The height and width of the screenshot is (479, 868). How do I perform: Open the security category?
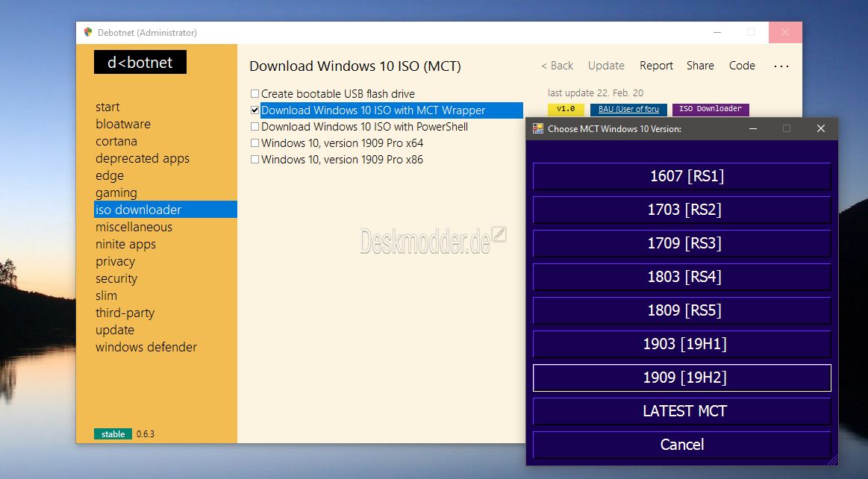coord(116,278)
